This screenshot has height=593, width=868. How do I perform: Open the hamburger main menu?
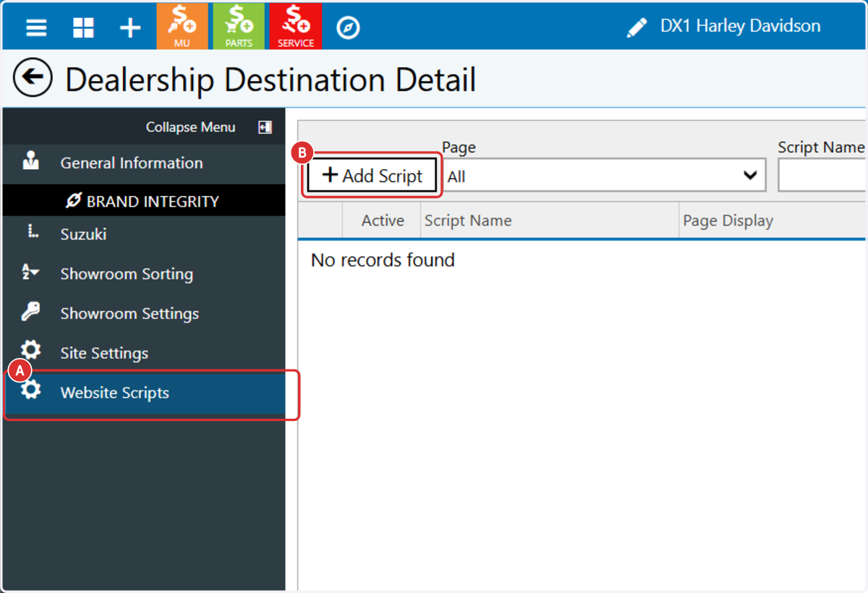36,27
